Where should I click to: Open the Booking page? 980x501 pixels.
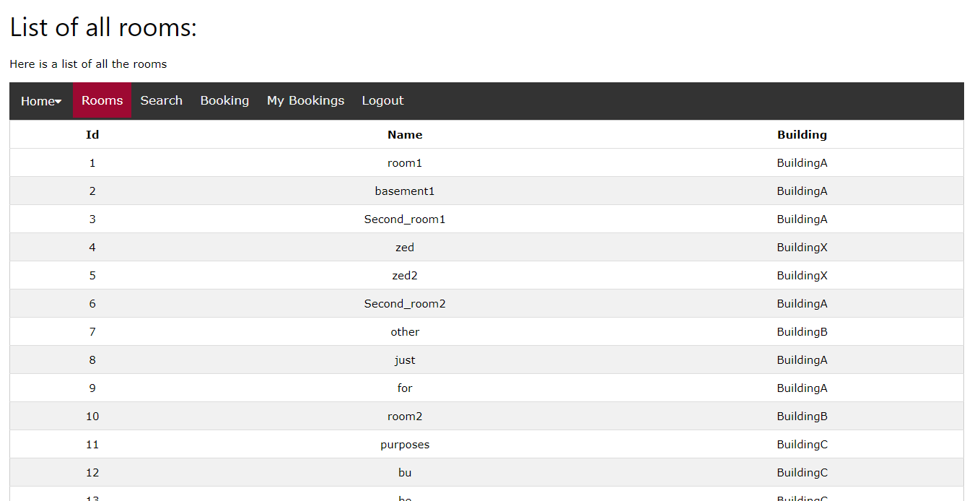pyautogui.click(x=224, y=101)
